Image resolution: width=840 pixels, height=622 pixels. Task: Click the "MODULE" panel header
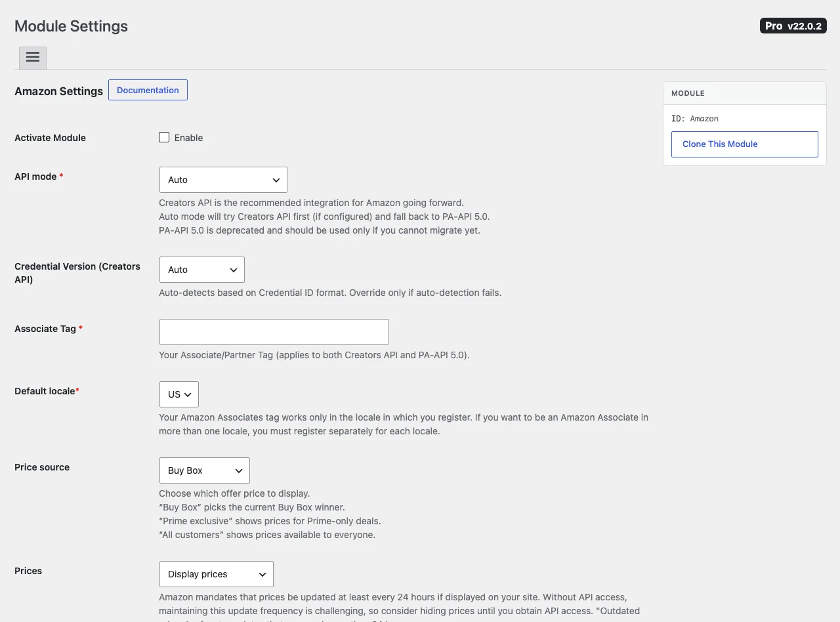[745, 93]
